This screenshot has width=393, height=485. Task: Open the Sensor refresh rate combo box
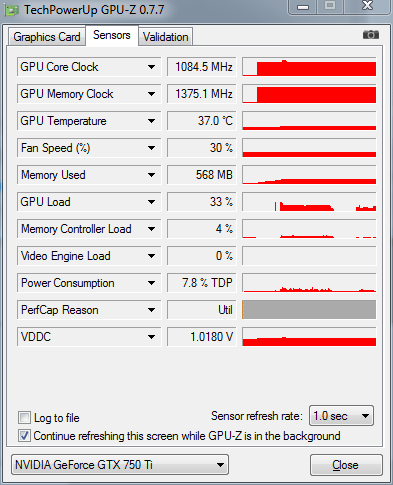341,416
